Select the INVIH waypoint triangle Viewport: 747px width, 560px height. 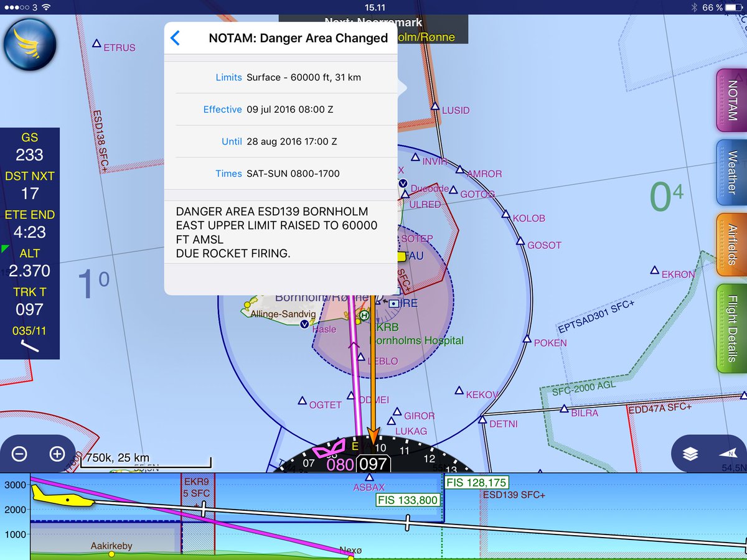point(415,157)
